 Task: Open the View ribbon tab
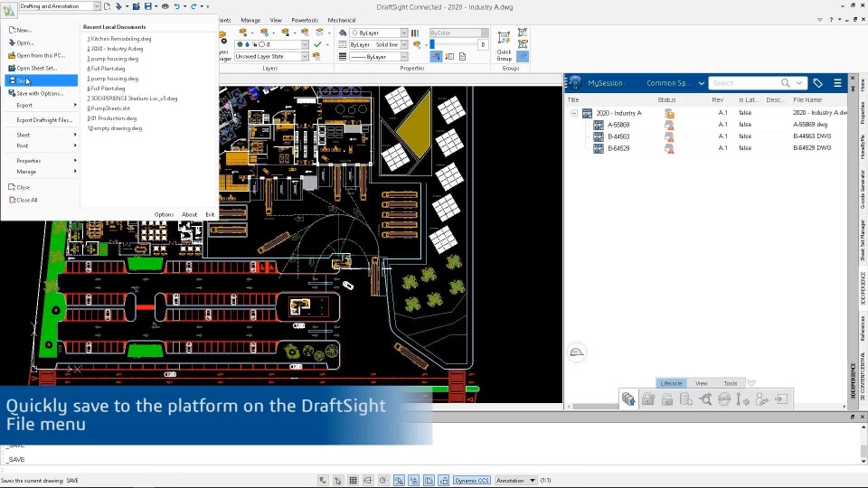click(x=276, y=20)
